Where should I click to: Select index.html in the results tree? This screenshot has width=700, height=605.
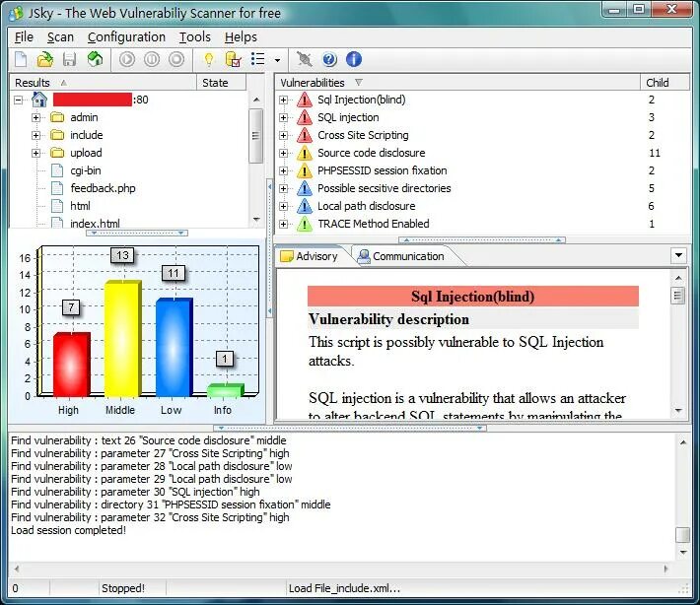coord(95,223)
